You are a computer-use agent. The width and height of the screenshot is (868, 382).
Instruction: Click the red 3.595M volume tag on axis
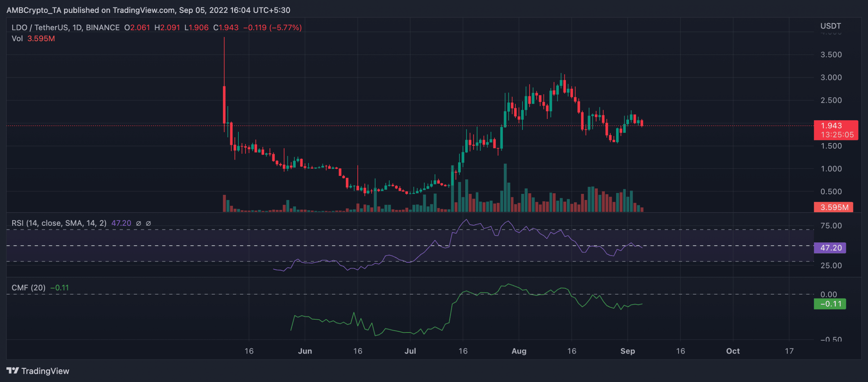tap(833, 207)
